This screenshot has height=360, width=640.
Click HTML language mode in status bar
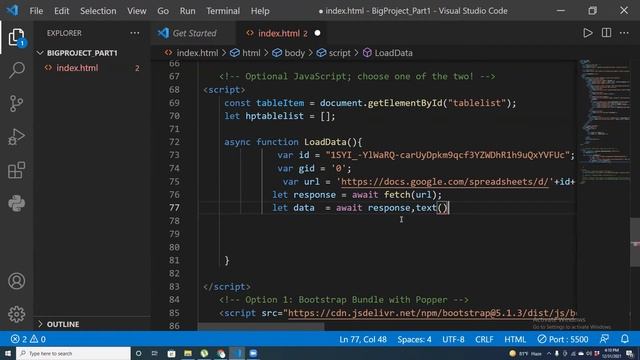(x=515, y=339)
